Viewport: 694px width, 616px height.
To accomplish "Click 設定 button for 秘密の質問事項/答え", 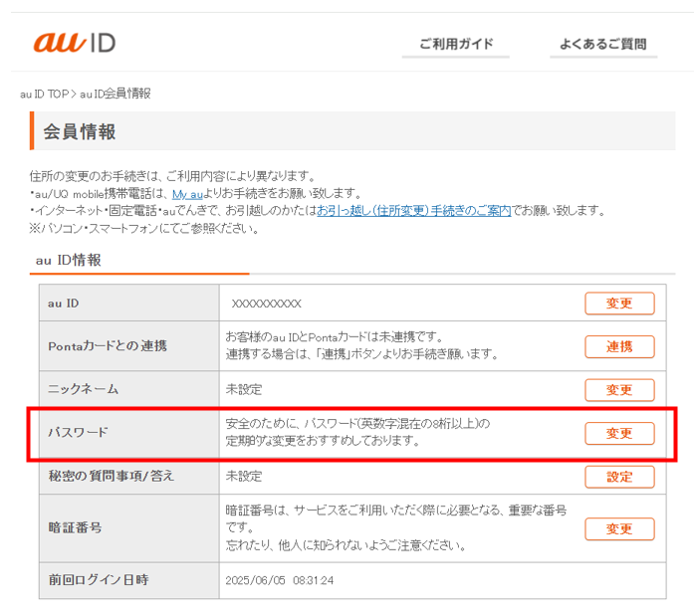I will point(619,477).
